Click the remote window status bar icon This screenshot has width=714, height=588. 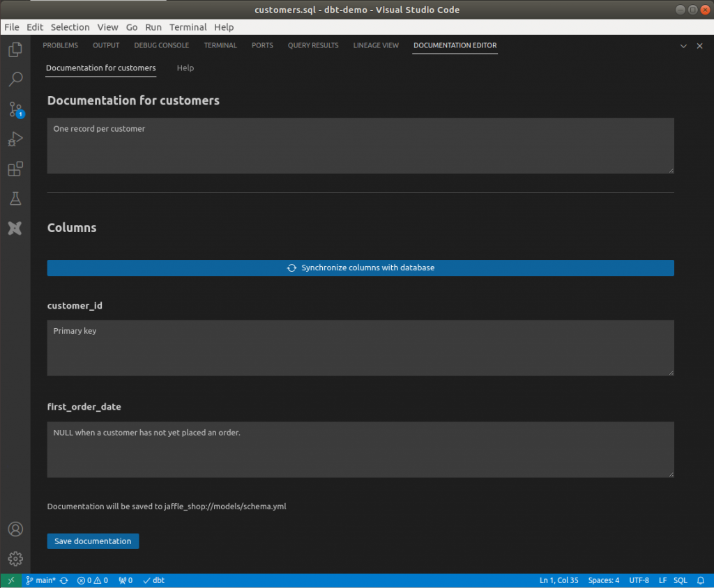pos(11,580)
